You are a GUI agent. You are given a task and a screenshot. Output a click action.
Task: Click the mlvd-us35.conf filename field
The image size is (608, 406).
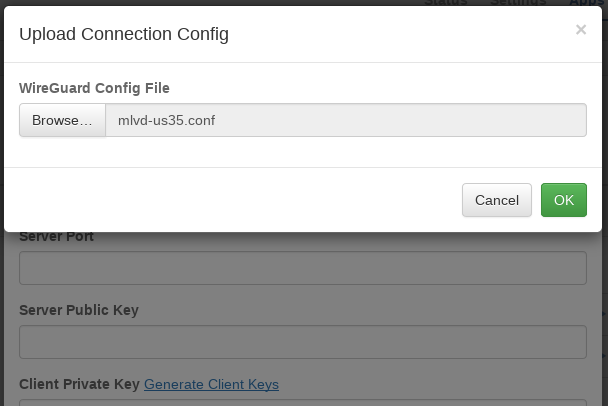click(345, 120)
